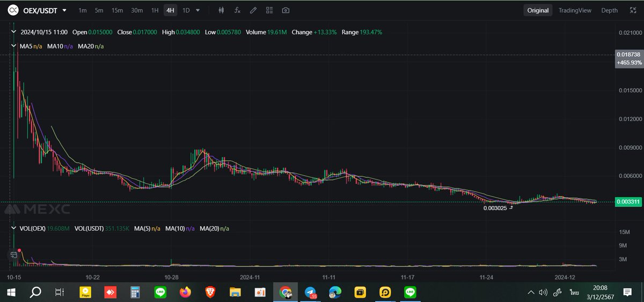Show hidden system tray icons
This screenshot has height=302, width=644.
(531, 292)
